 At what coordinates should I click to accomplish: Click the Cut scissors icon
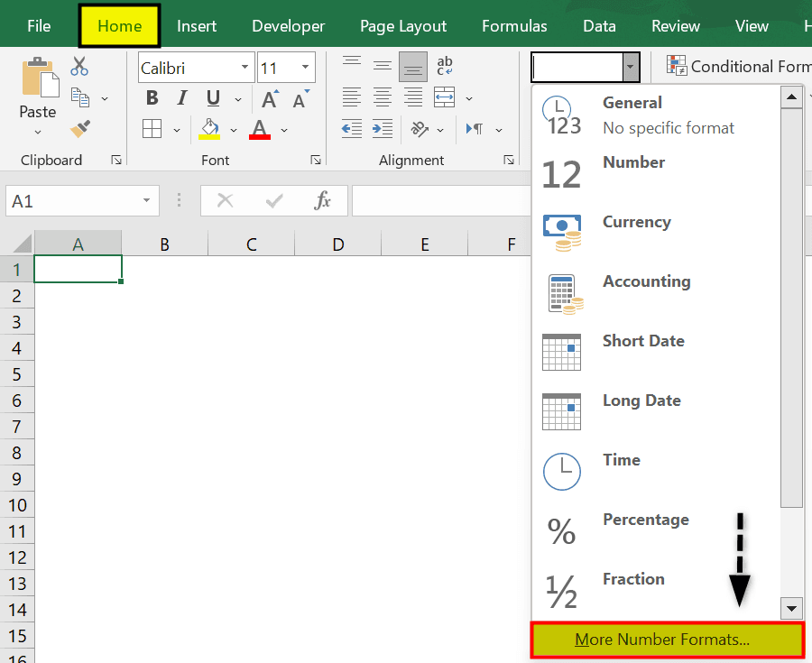coord(79,66)
